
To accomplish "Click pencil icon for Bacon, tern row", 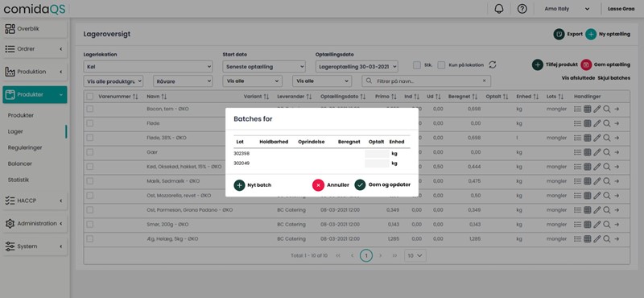I will coord(597,109).
